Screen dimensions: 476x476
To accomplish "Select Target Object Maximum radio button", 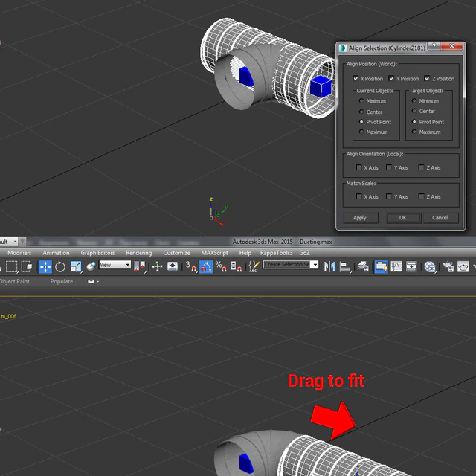I will (414, 132).
